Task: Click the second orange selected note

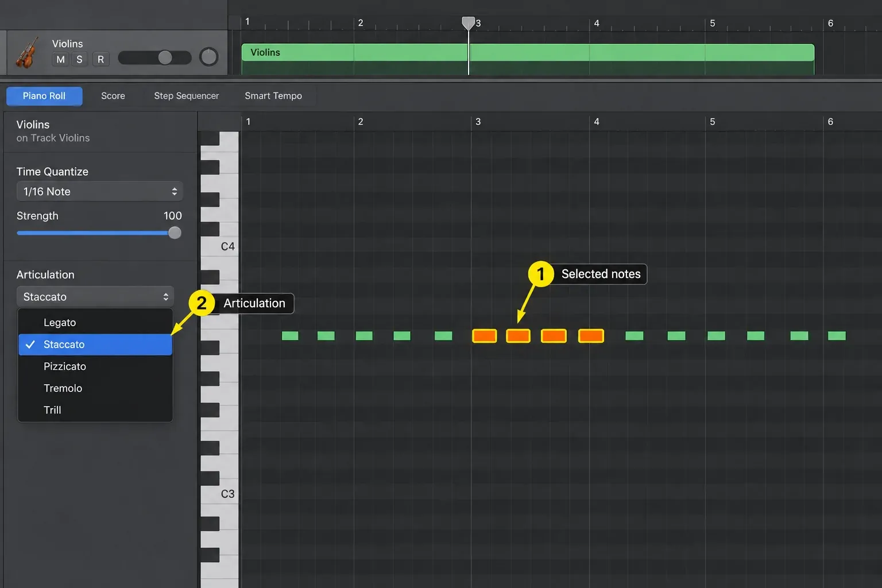Action: coord(518,336)
